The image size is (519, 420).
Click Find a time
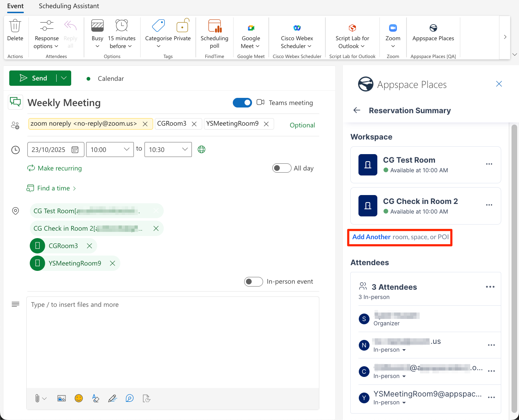(52, 188)
